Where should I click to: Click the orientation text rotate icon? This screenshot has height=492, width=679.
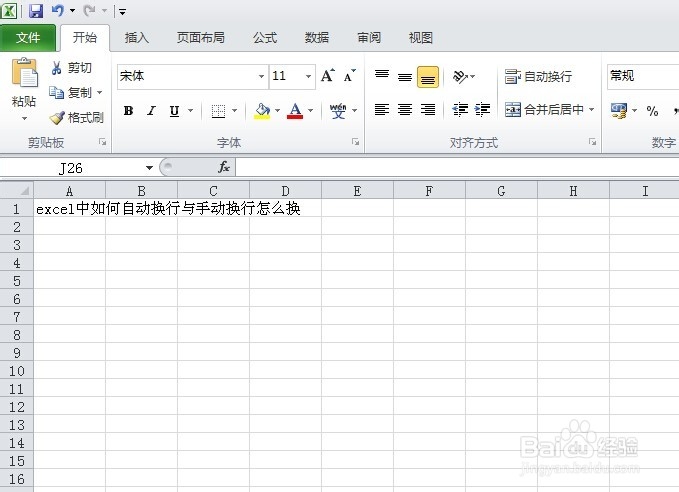(x=459, y=77)
